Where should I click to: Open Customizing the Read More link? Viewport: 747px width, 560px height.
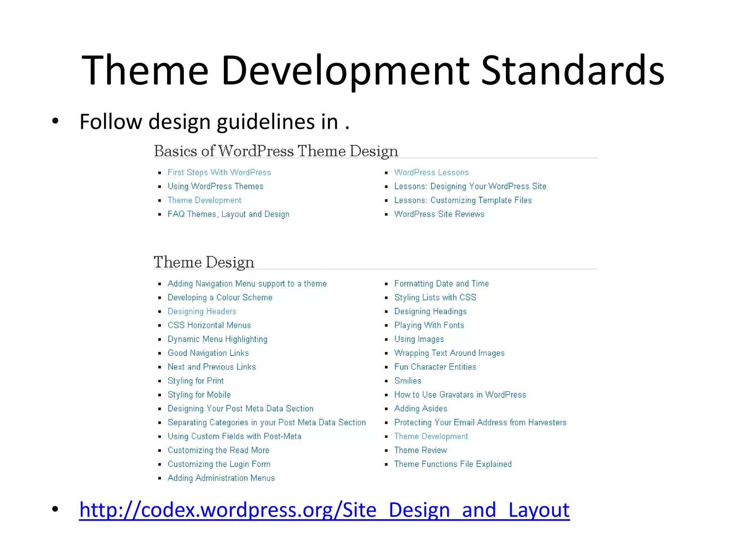[x=218, y=450]
